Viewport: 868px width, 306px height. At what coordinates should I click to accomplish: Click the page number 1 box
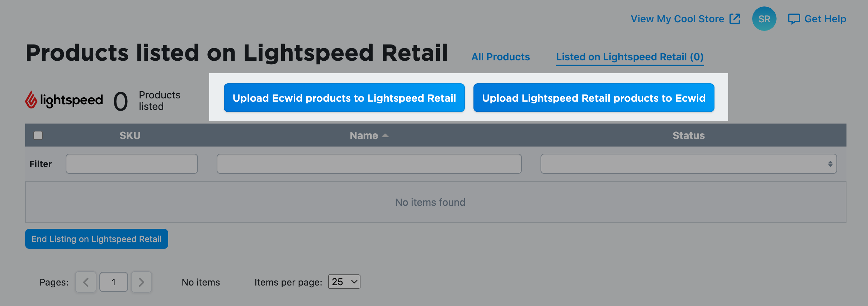pyautogui.click(x=114, y=282)
